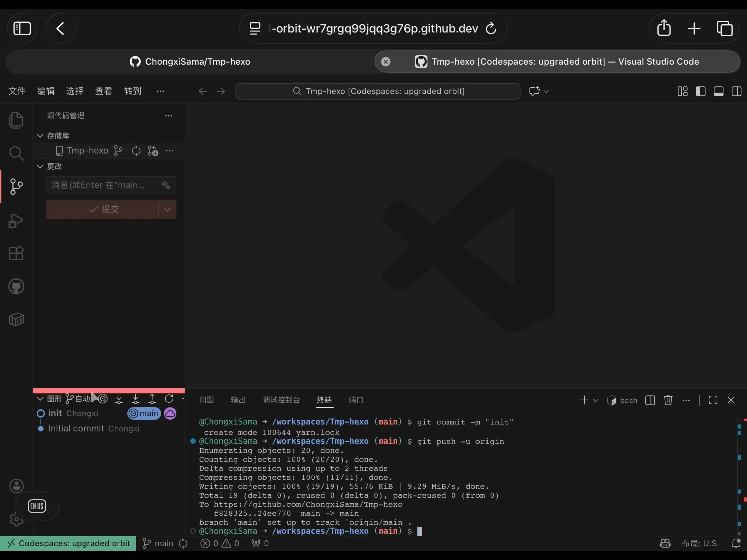The image size is (747, 560).
Task: Select the Search icon in activity bar
Action: coord(16,153)
